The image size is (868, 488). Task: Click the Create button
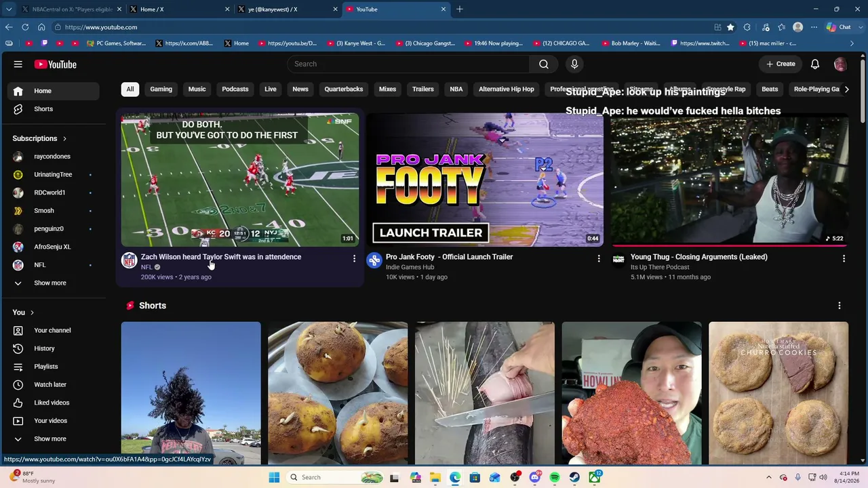pyautogui.click(x=781, y=64)
